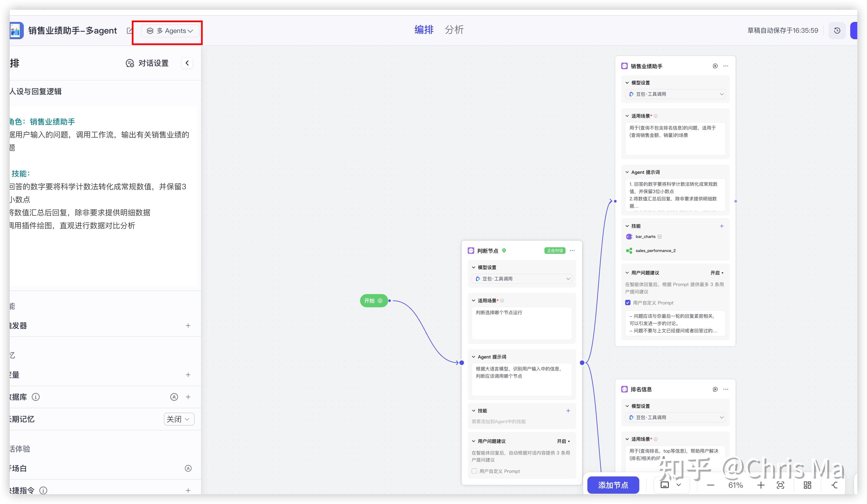Image resolution: width=867 pixels, height=504 pixels.
Task: Open the 判断节点 more options menu
Action: (572, 250)
